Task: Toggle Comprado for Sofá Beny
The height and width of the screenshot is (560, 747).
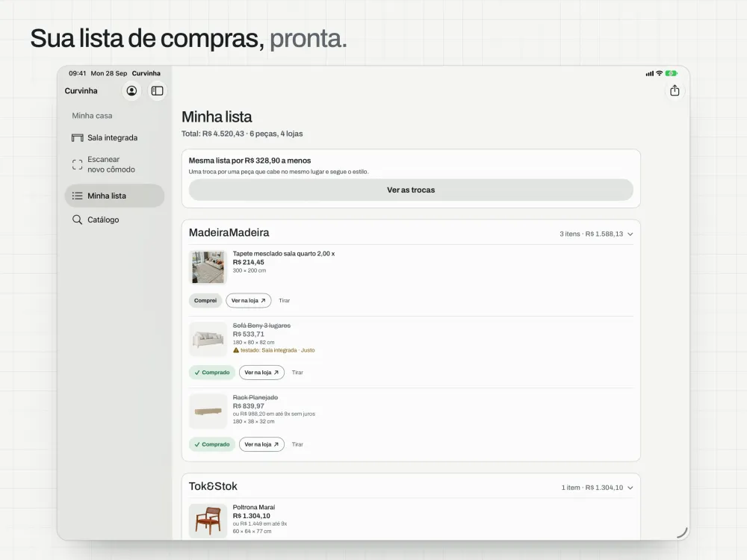Action: (212, 373)
